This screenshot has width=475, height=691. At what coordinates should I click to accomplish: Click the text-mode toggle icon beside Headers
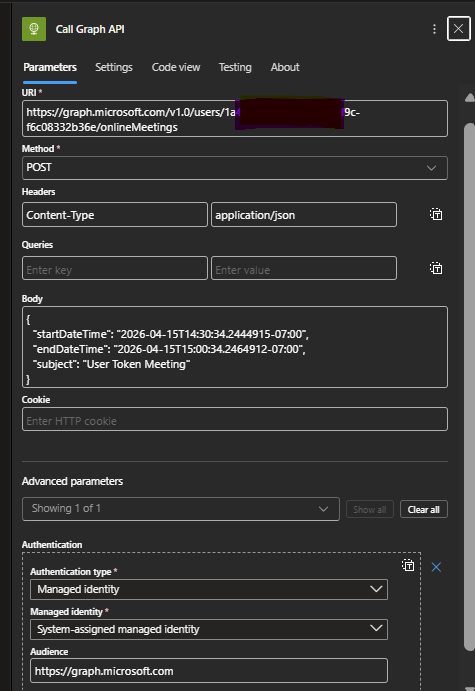(x=436, y=214)
